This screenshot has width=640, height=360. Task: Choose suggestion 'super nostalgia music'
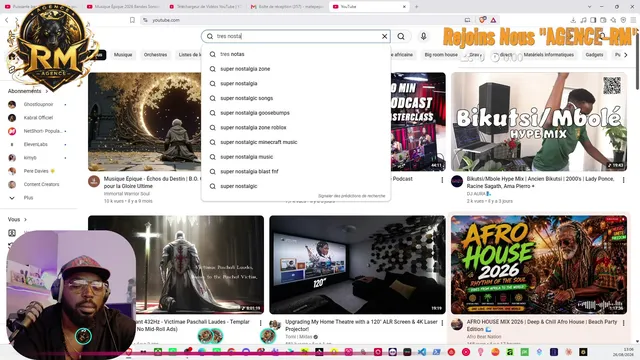tap(296, 157)
